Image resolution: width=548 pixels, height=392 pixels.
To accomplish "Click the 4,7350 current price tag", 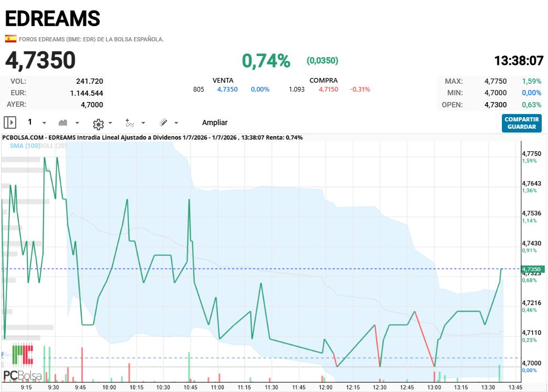I will (x=532, y=269).
